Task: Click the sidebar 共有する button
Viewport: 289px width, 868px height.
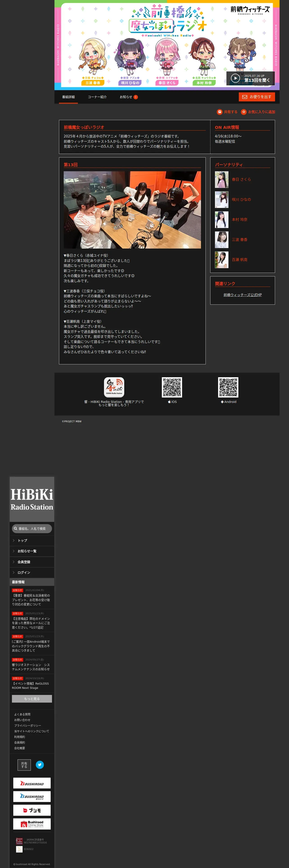Action: (x=24, y=765)
